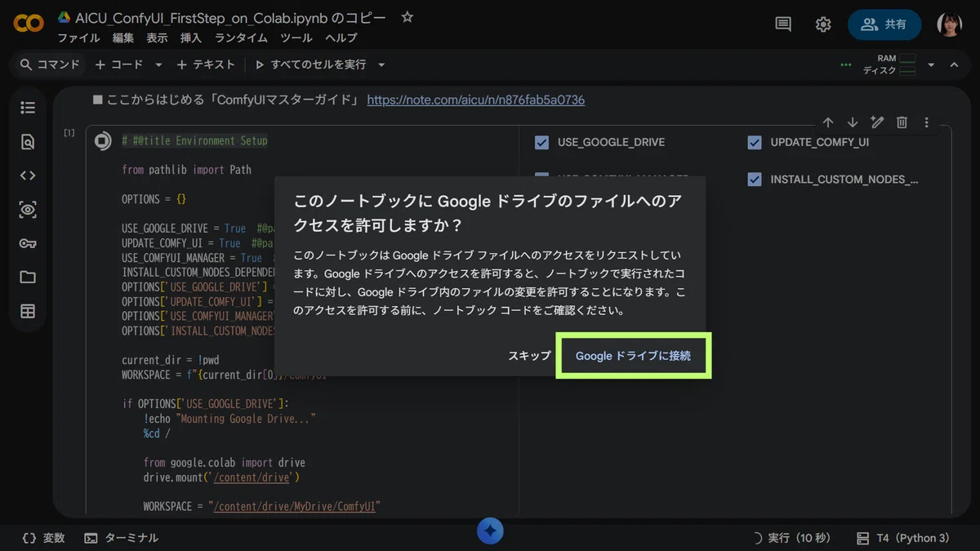Open the ツール menu
The image size is (980, 551).
coord(296,38)
